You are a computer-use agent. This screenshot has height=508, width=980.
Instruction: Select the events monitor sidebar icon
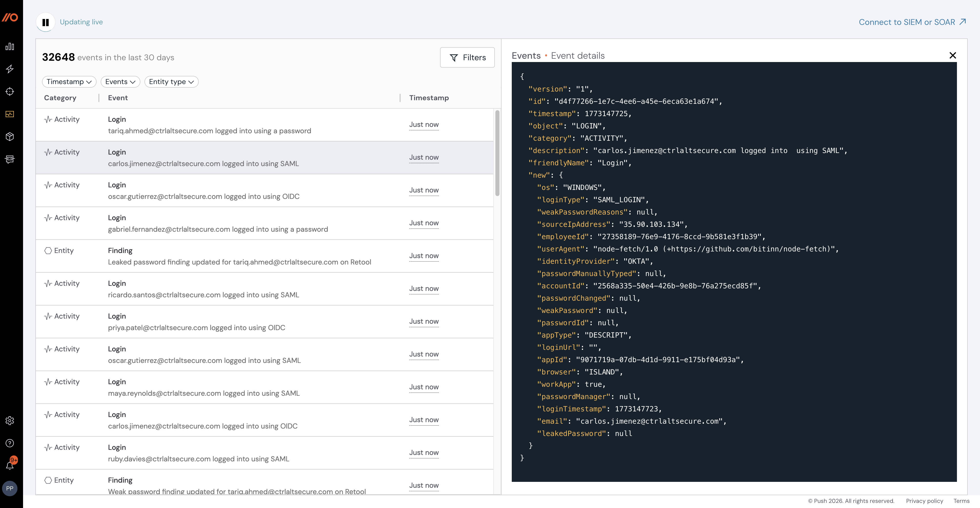pos(10,114)
